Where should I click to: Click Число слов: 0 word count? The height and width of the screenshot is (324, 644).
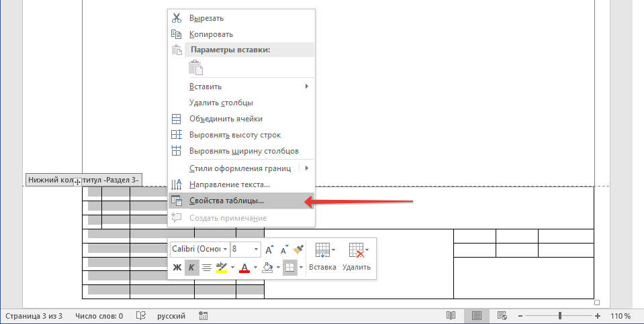click(x=99, y=316)
